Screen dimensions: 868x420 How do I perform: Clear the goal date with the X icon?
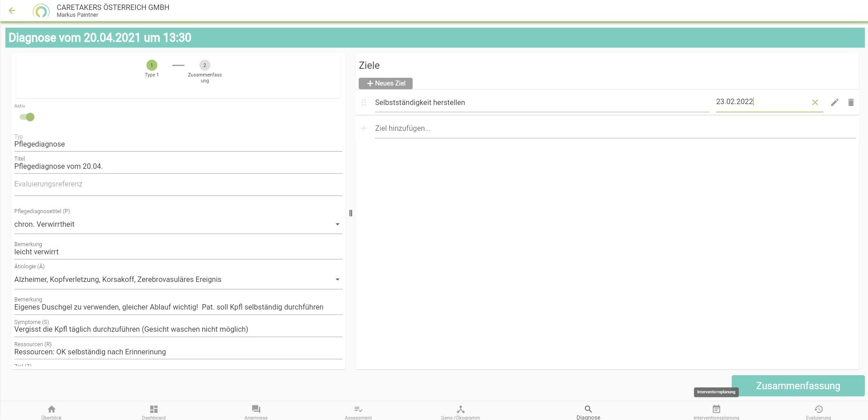[815, 102]
